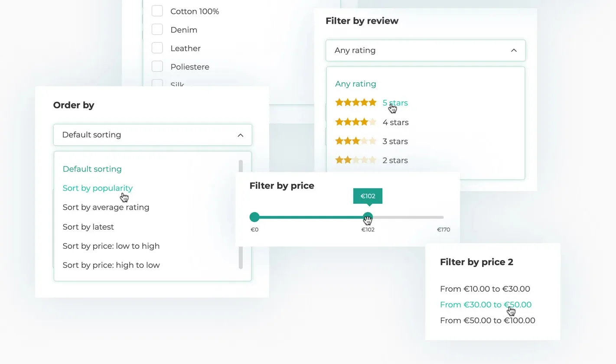616x364 pixels.
Task: Click the five gold stars icon
Action: point(356,103)
